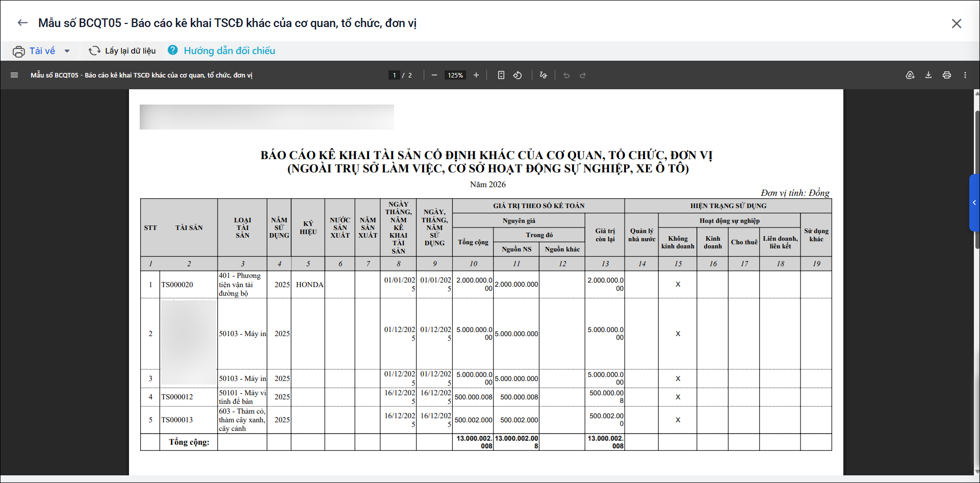The width and height of the screenshot is (980, 483).
Task: Click the blue question mark help icon
Action: tap(173, 50)
